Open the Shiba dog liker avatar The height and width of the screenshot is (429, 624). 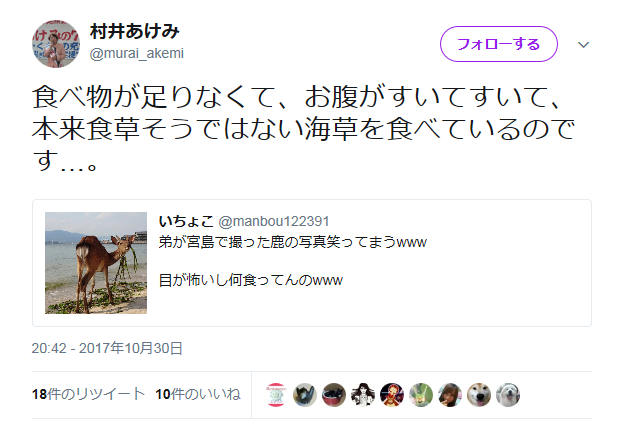tap(479, 395)
